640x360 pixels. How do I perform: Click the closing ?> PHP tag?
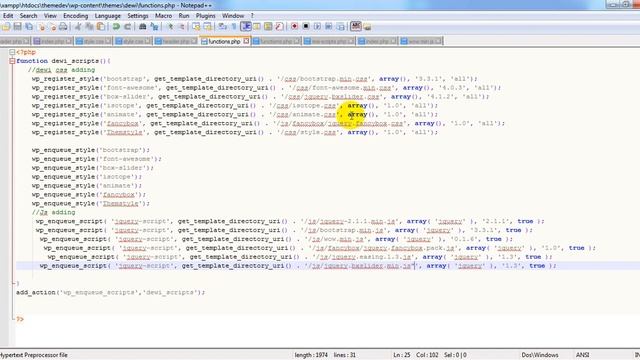20,319
